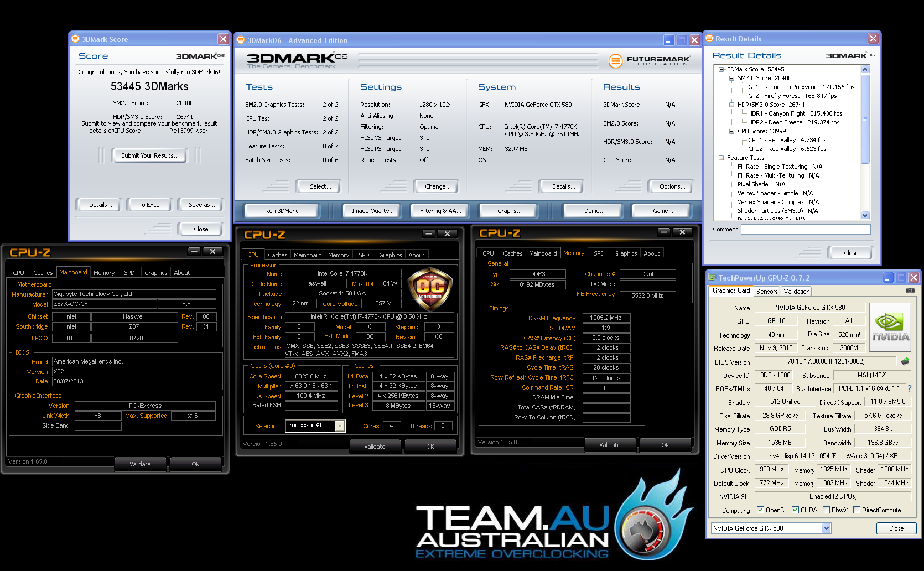Close the Result Details window with the X
This screenshot has height=571, width=924.
tap(873, 39)
